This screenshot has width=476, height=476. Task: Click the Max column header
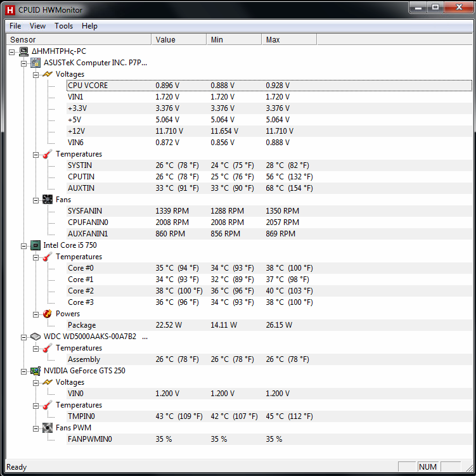coord(289,40)
